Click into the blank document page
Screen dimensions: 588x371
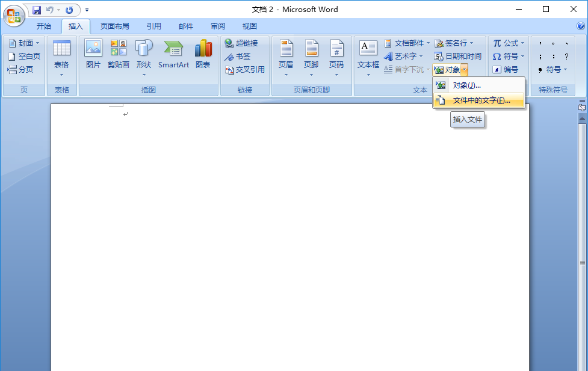[x=290, y=238]
